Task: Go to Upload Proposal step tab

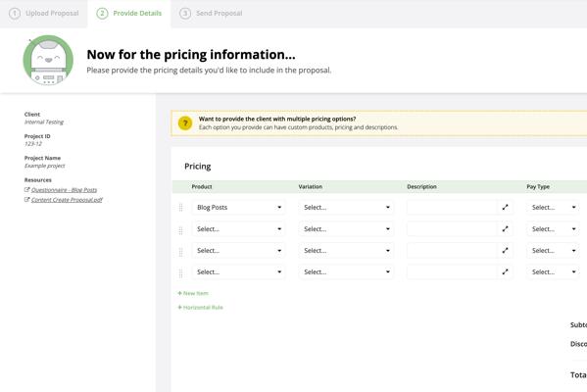Action: 44,14
